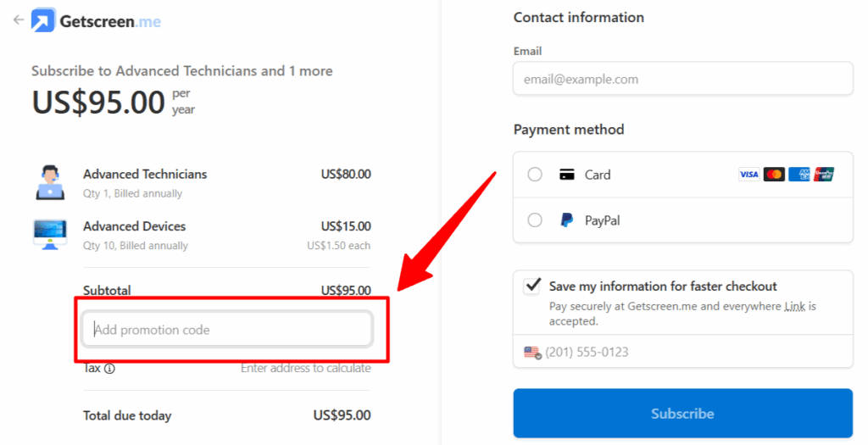
Task: Focus the Add promotion code field
Action: 227,330
